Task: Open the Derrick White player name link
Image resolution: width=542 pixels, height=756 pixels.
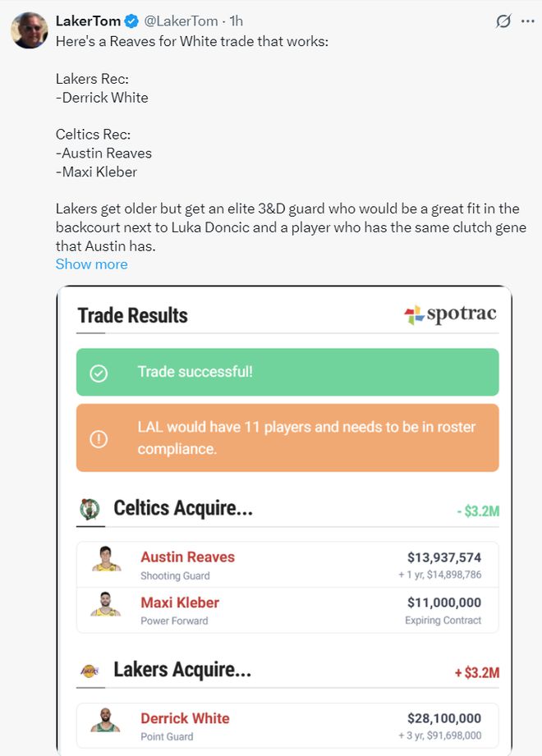Action: (x=185, y=718)
